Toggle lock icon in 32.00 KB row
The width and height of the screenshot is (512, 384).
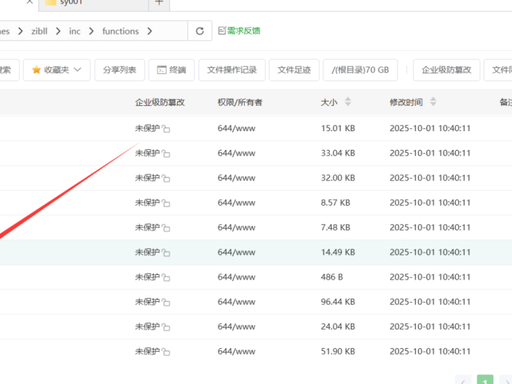166,178
